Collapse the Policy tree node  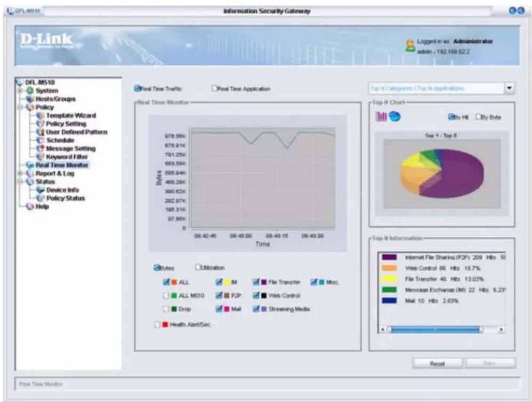[x=20, y=107]
